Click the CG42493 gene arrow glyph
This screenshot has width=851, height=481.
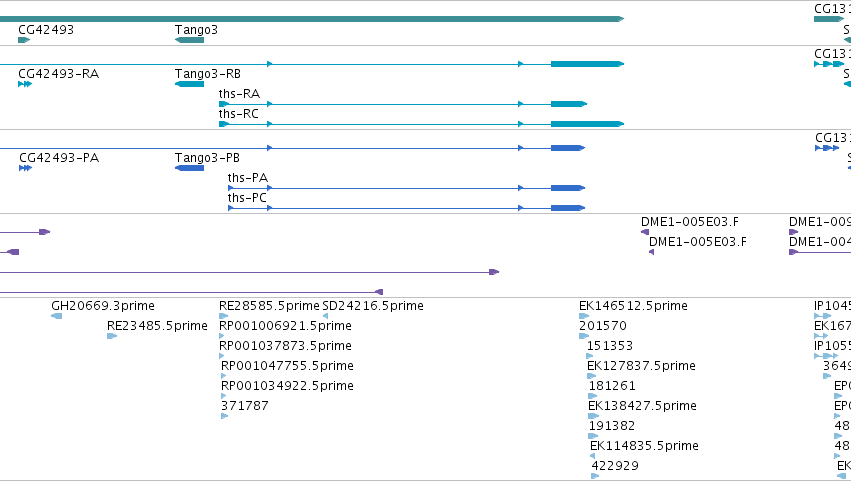24,40
